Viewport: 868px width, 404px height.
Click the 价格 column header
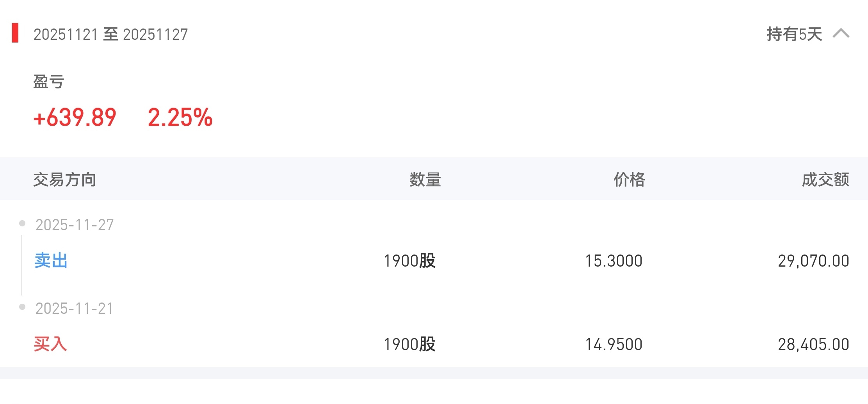pos(629,180)
